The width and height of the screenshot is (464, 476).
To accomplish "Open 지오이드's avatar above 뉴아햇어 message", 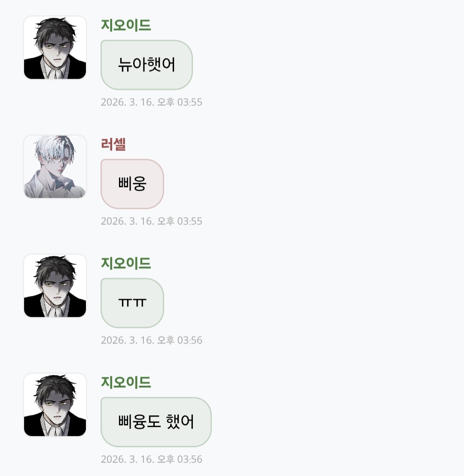I will tap(55, 48).
